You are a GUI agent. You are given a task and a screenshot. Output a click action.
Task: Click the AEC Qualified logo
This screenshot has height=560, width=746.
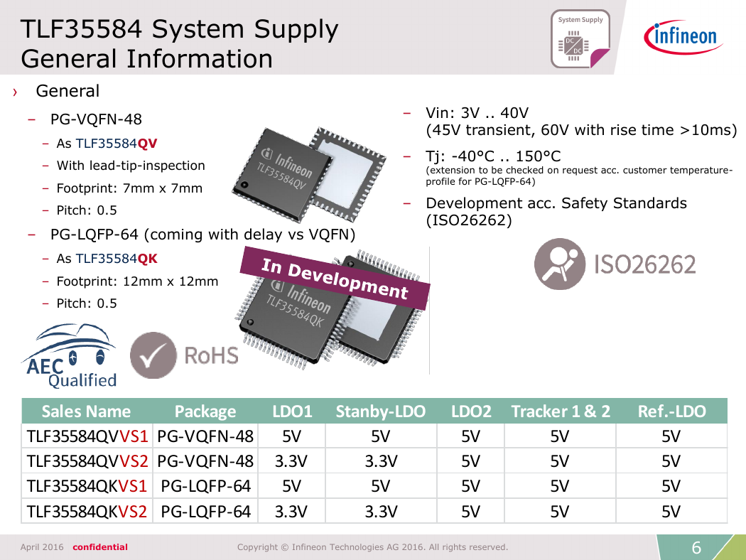tap(69, 355)
